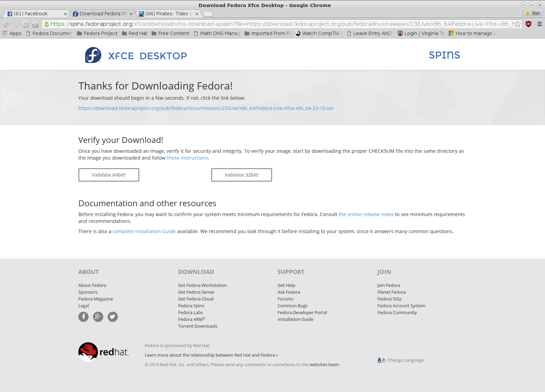Click the browser forward arrow
Viewport: 545px width, 392px height.
click(16, 24)
